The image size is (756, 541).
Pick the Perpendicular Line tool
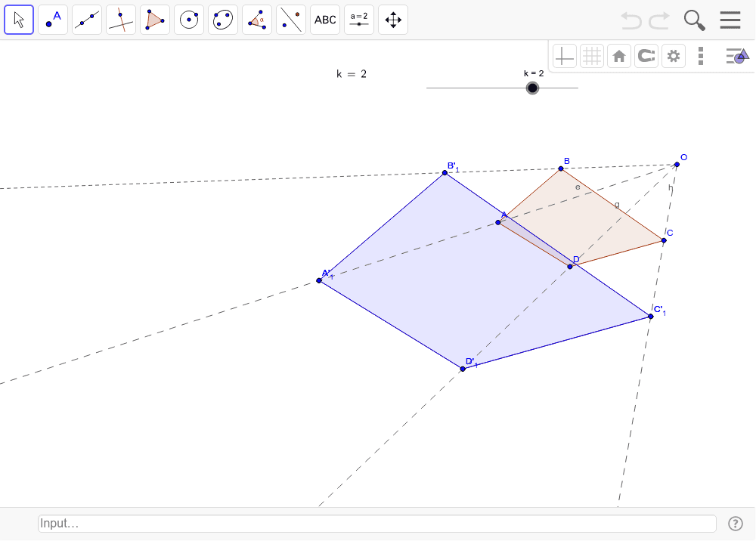[121, 20]
